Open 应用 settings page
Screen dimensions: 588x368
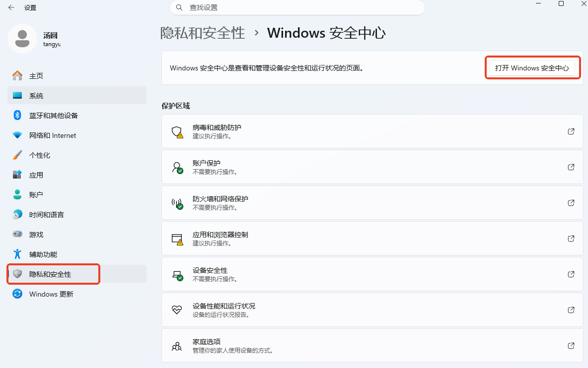77,175
